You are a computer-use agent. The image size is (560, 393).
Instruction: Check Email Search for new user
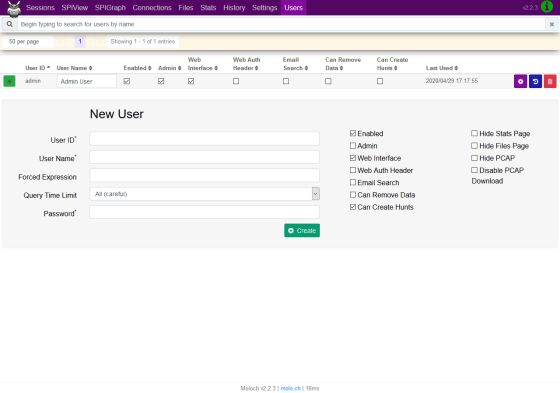(353, 182)
